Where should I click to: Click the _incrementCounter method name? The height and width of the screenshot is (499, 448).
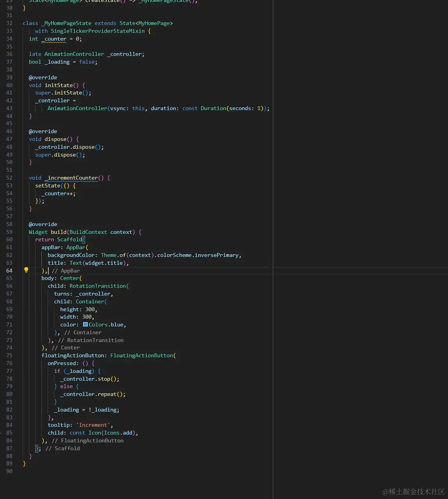[x=71, y=178]
